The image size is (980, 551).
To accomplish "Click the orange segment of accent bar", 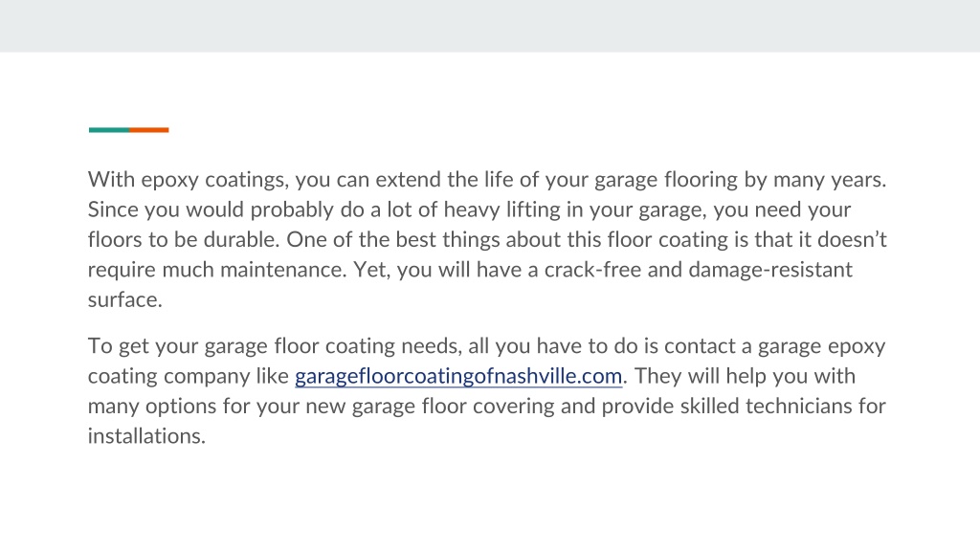I will pos(148,130).
